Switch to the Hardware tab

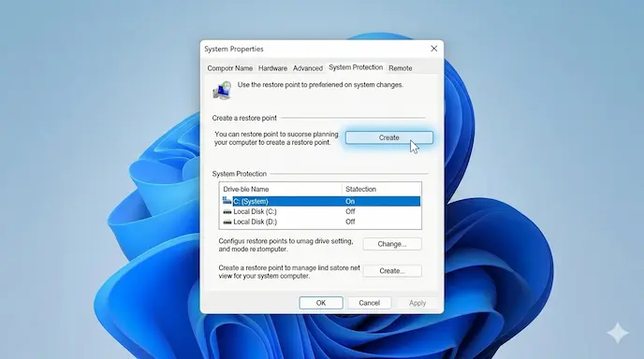(272, 68)
